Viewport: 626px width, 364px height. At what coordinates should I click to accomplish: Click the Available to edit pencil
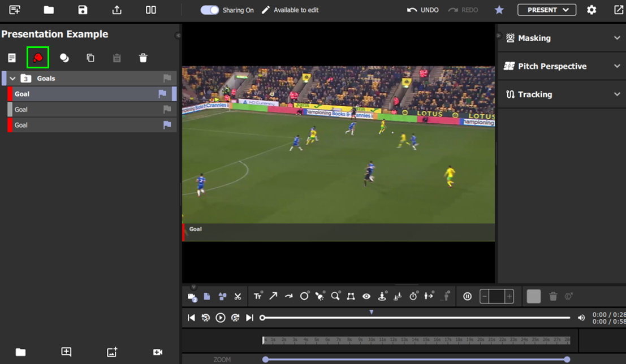click(x=265, y=10)
